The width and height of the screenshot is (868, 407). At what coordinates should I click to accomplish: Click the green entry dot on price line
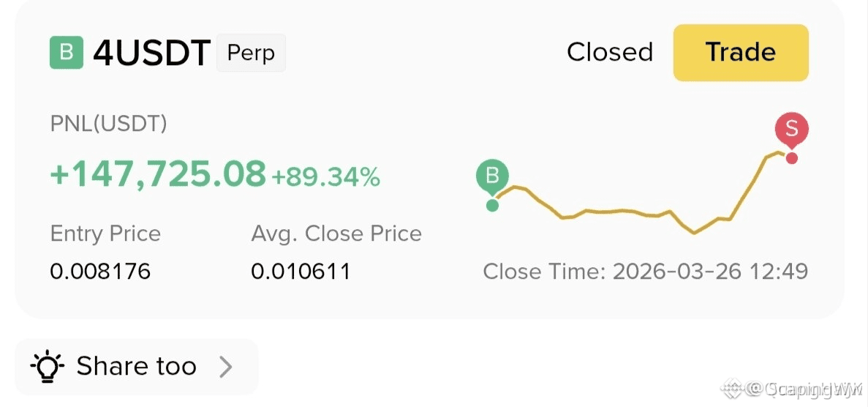pyautogui.click(x=492, y=205)
